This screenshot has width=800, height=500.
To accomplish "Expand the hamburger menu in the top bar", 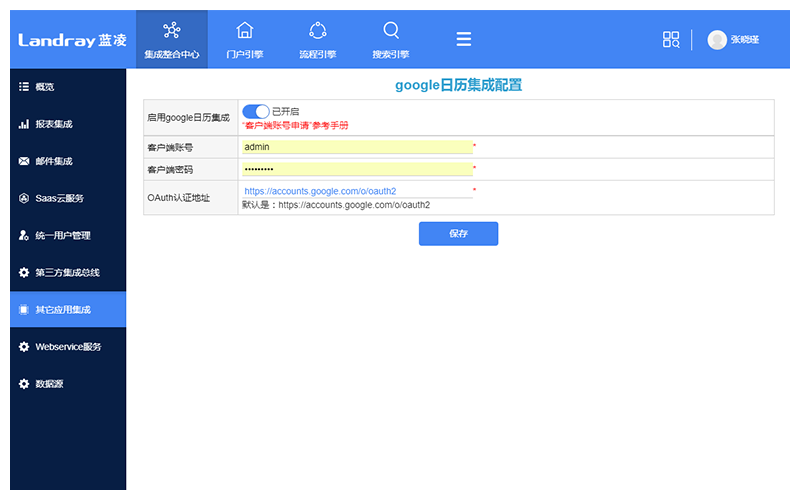I will pos(464,39).
